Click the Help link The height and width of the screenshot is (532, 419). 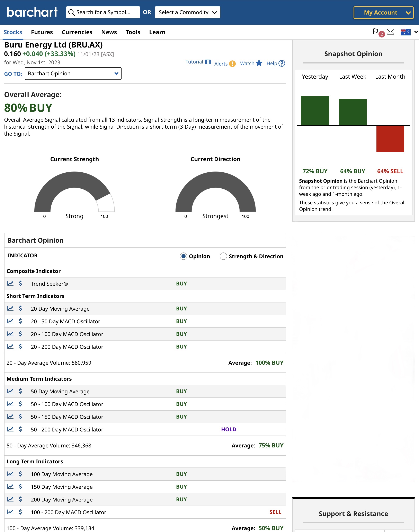click(272, 63)
